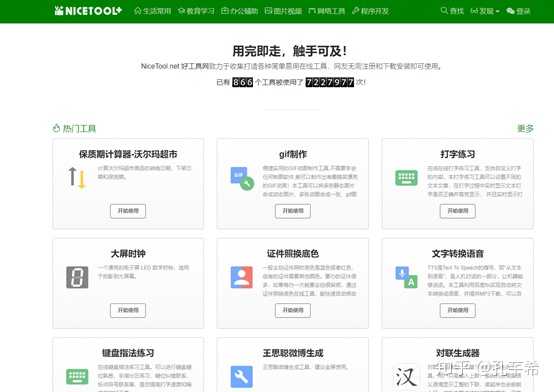This screenshot has height=392, width=554.
Task: Click the gif制作 tool icon
Action: tap(242, 179)
